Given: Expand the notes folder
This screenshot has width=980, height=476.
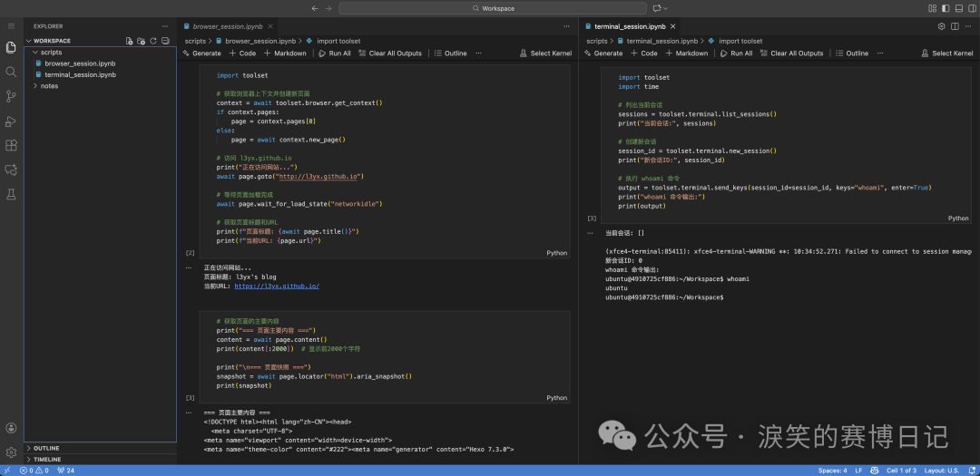Looking at the screenshot, I should [x=100, y=85].
